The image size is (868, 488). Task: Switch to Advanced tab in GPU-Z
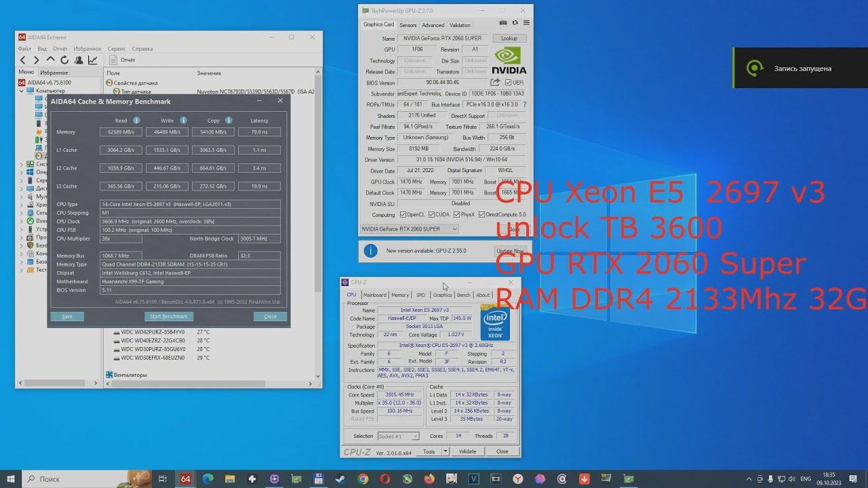pos(433,25)
